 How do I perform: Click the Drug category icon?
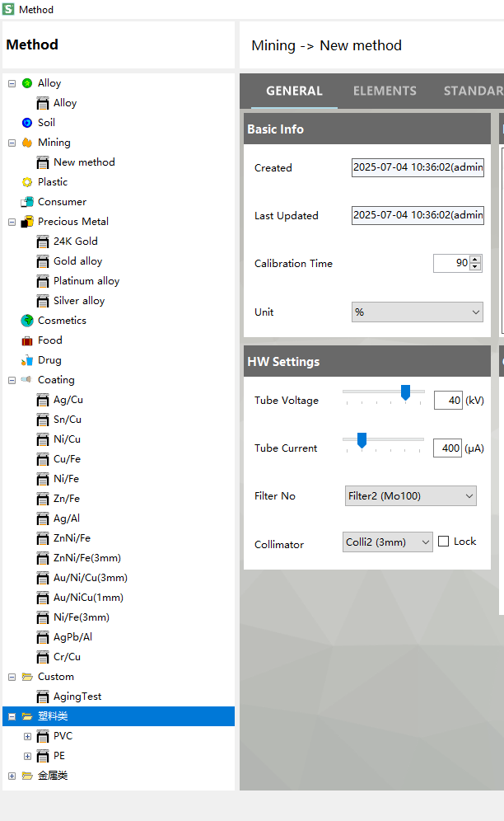point(27,360)
